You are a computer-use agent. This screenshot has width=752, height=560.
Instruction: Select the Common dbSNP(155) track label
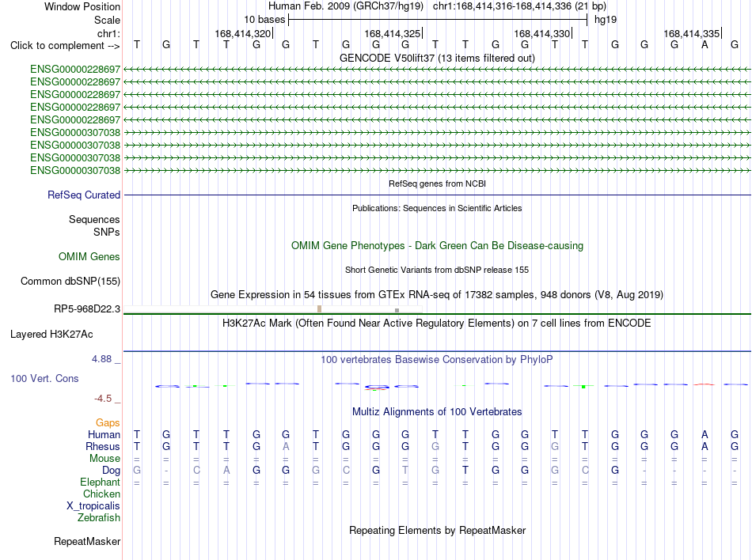70,282
